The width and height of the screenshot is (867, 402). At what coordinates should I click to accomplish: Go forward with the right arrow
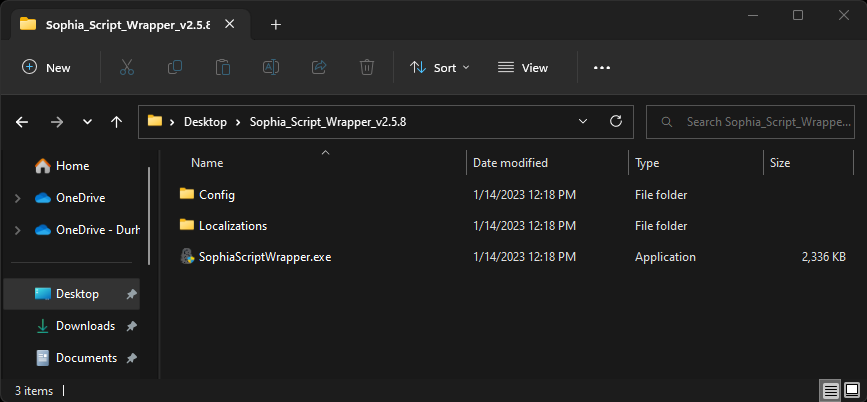click(x=56, y=122)
